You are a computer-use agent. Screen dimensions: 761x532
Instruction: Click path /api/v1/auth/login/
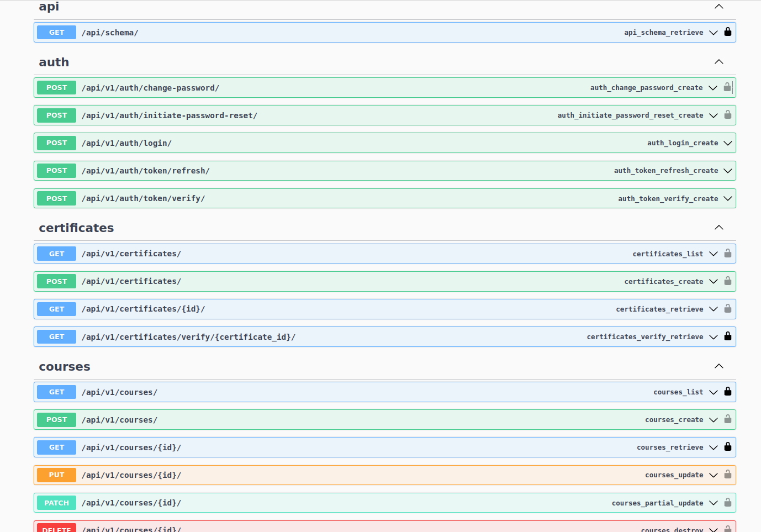(x=126, y=143)
